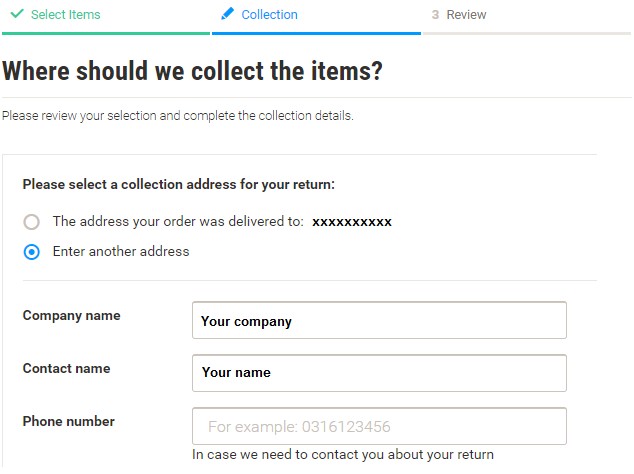Click the green progress bar under Select Items
The height and width of the screenshot is (474, 634).
click(106, 34)
